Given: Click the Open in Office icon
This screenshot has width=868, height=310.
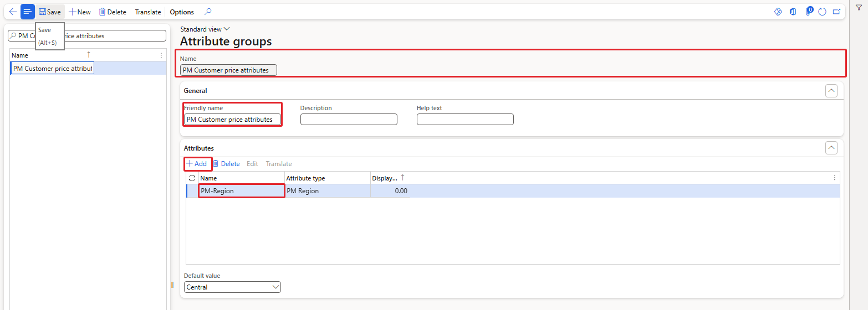Looking at the screenshot, I should tap(793, 12).
